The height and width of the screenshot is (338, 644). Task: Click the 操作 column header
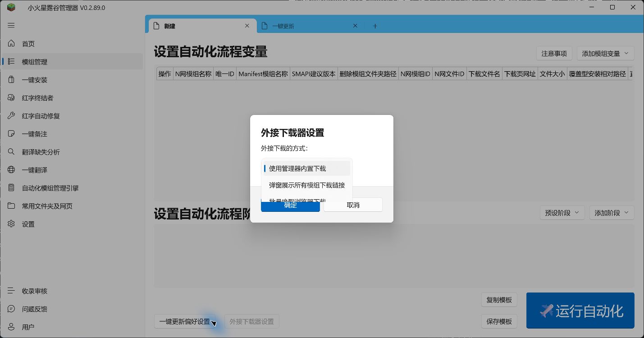click(x=164, y=74)
